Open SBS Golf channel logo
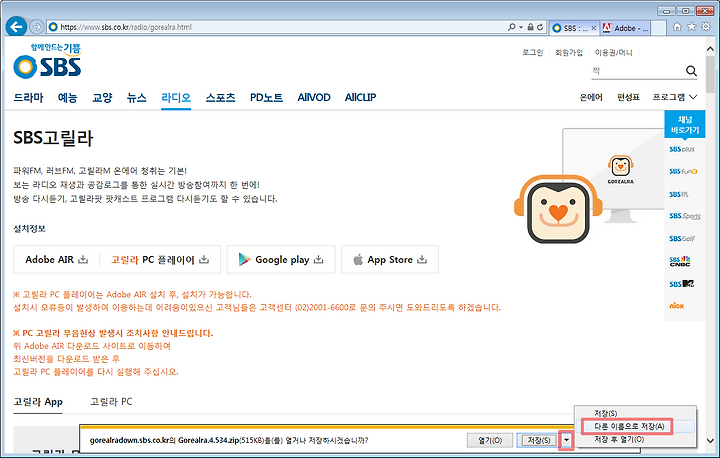The height and width of the screenshot is (458, 720). (x=682, y=238)
